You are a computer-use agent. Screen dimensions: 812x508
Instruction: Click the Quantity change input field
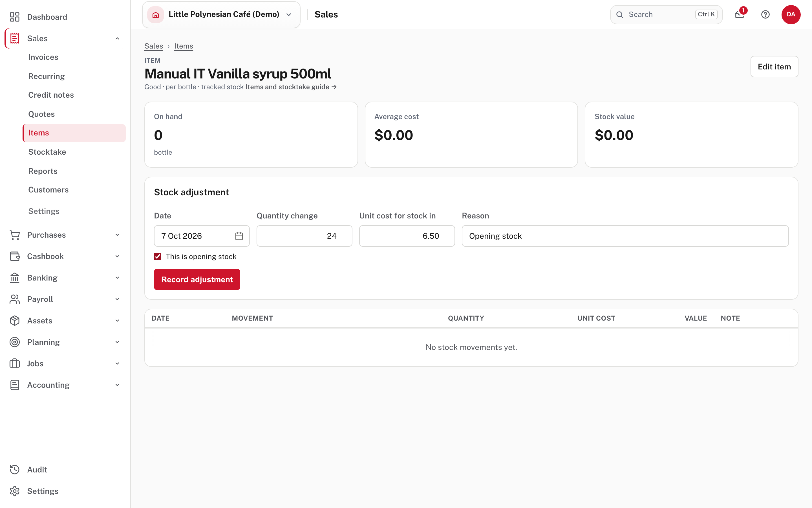[304, 236]
